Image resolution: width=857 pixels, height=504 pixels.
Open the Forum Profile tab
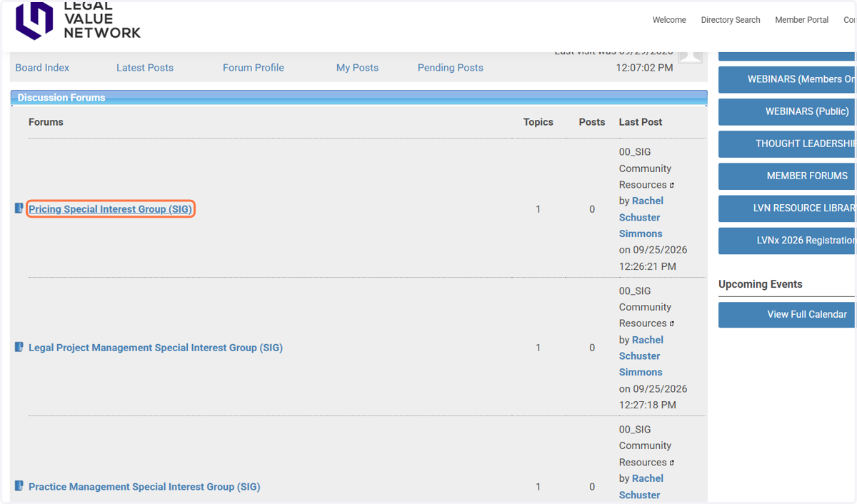pyautogui.click(x=254, y=68)
